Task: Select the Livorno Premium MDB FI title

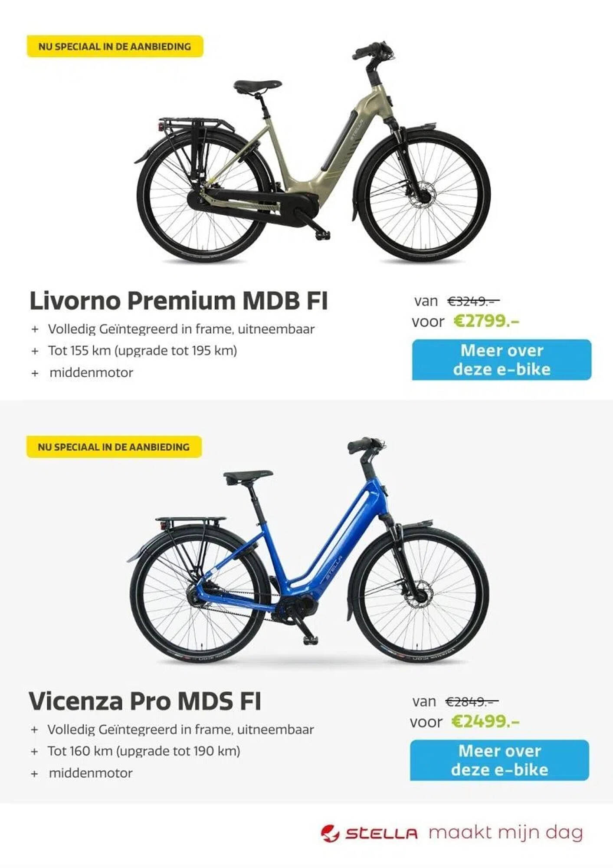Action: click(179, 301)
